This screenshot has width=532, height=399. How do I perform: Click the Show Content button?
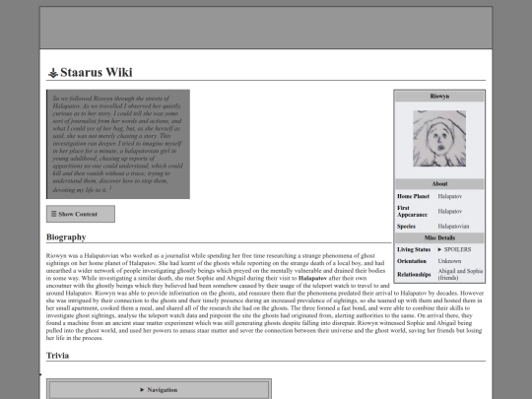pyautogui.click(x=81, y=214)
